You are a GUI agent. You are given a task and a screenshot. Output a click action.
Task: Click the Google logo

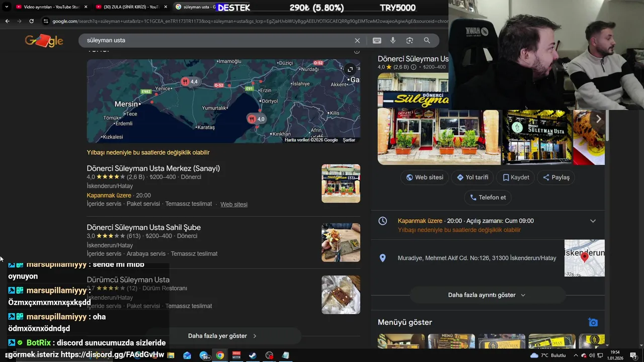(x=44, y=41)
